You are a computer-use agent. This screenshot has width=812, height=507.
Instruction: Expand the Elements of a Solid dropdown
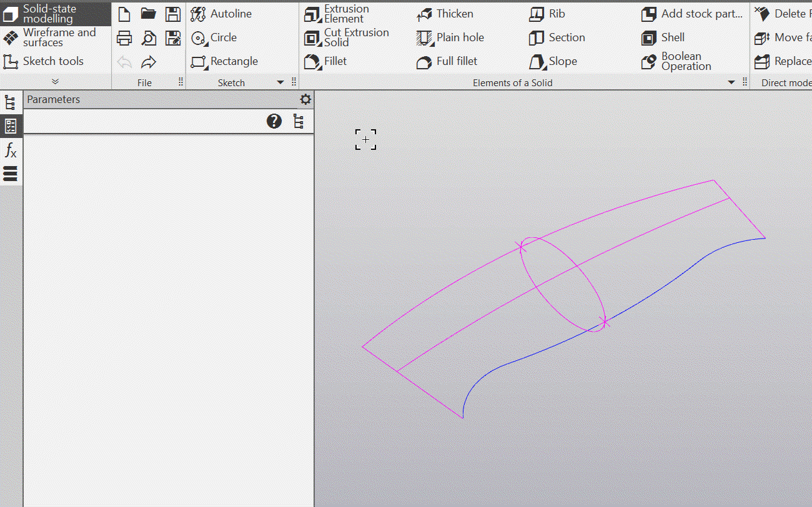coord(731,82)
